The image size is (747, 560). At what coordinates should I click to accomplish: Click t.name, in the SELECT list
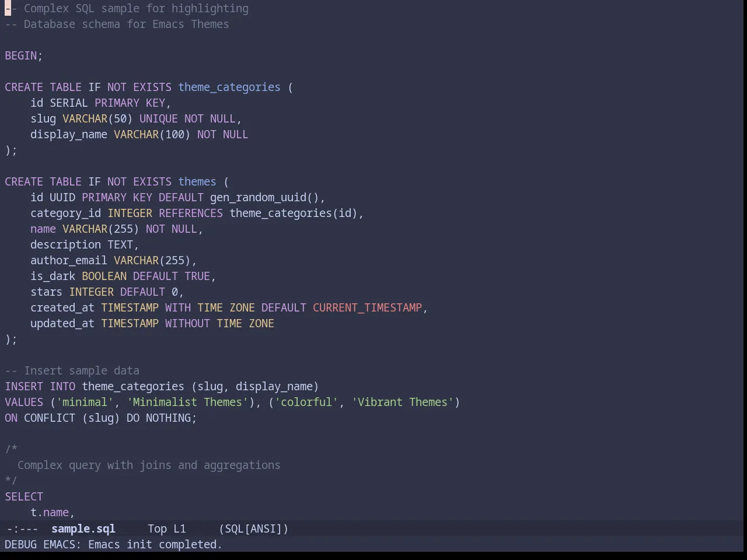click(53, 512)
